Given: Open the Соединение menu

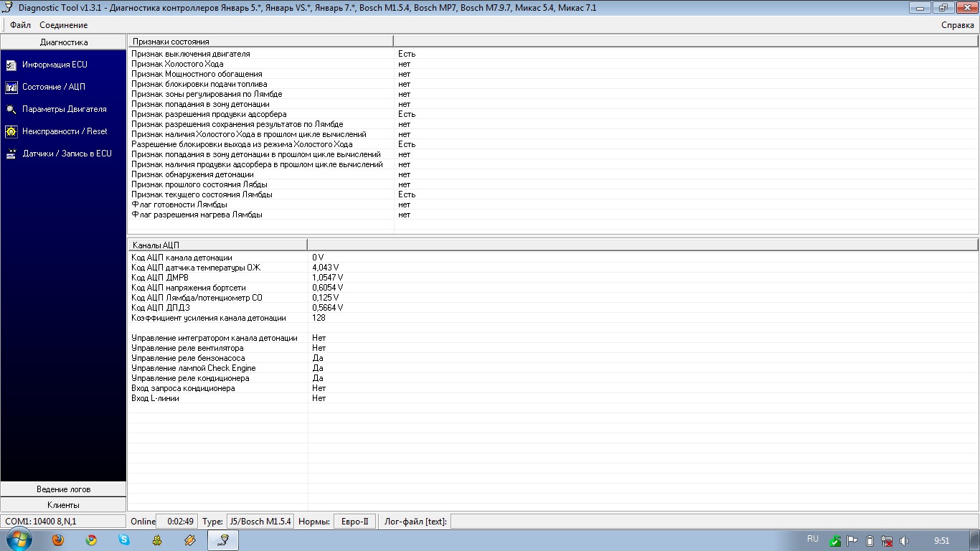Looking at the screenshot, I should pos(63,25).
